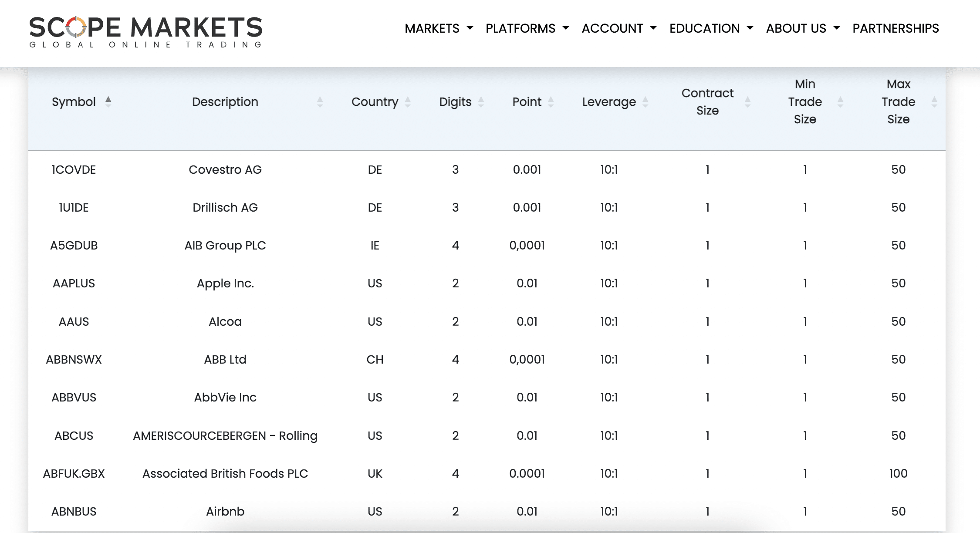The image size is (980, 533).
Task: Click the Min Trade Size header text
Action: 805,102
